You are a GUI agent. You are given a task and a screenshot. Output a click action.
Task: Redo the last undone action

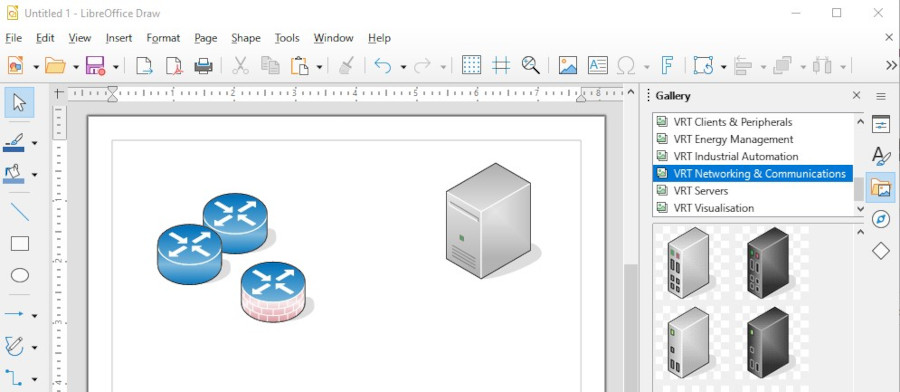tap(422, 65)
